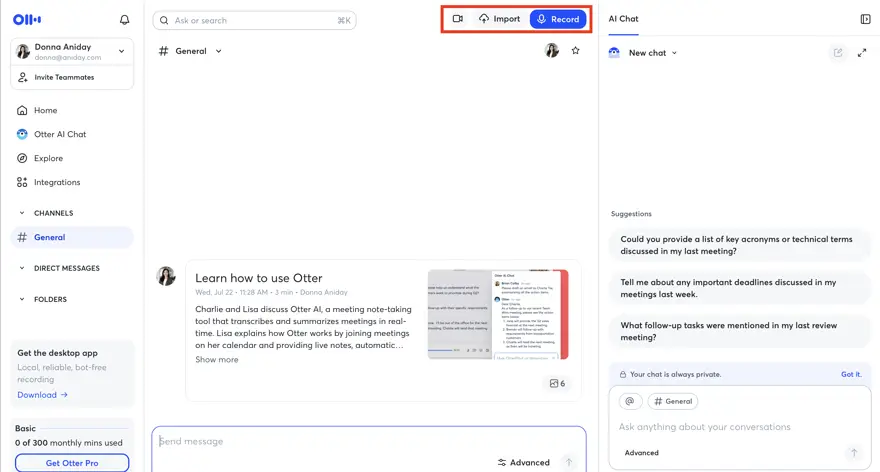Click the # General chip in AI chat
Screen dimensions: 880x472
tap(673, 401)
